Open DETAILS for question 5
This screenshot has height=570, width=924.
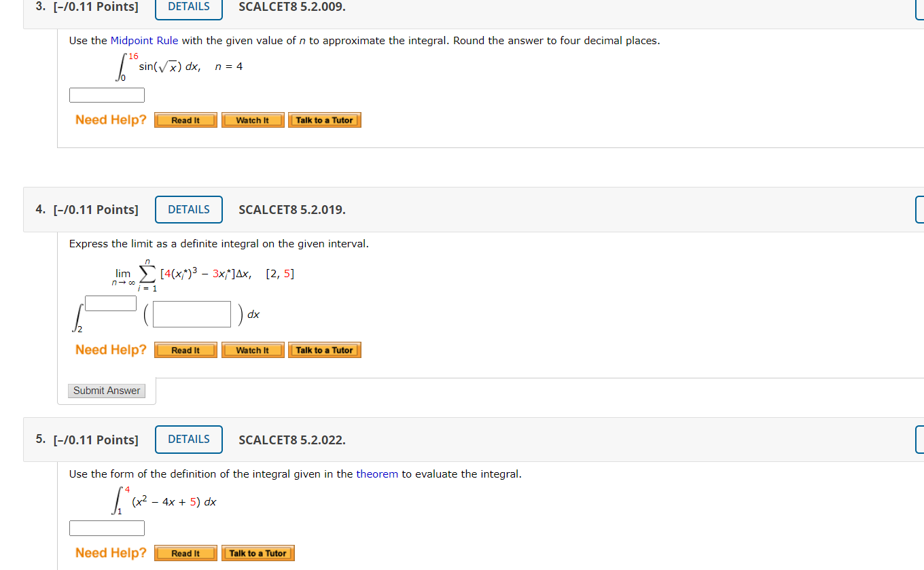[188, 439]
